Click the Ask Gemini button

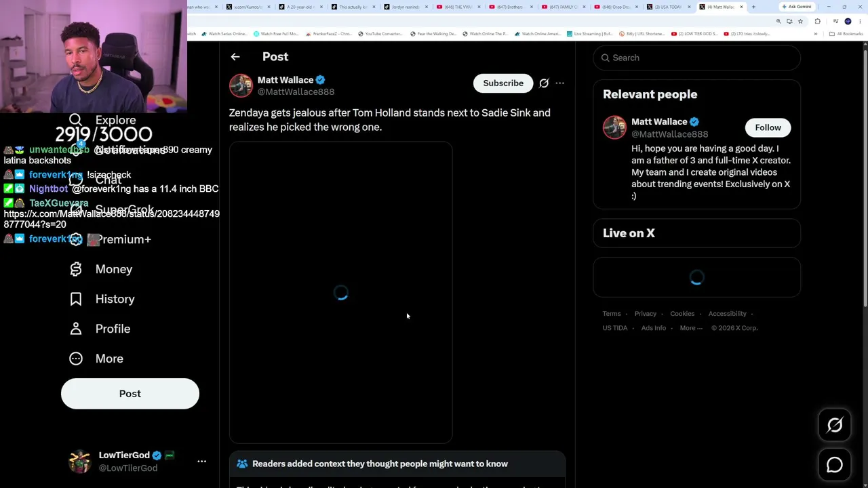pos(796,7)
